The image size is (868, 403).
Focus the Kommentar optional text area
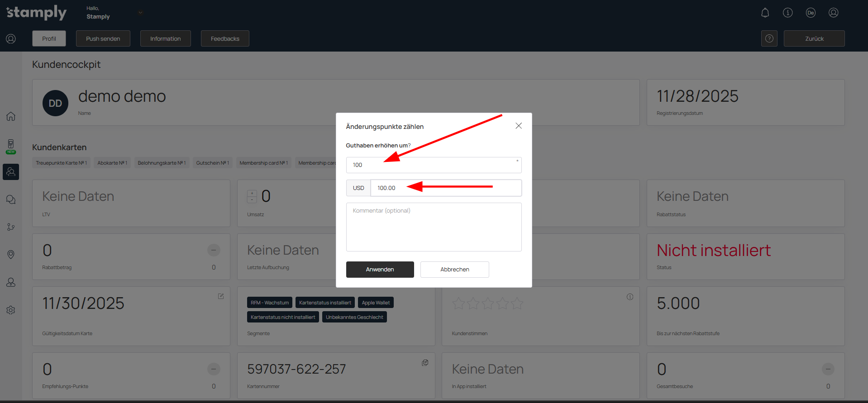[x=433, y=227]
